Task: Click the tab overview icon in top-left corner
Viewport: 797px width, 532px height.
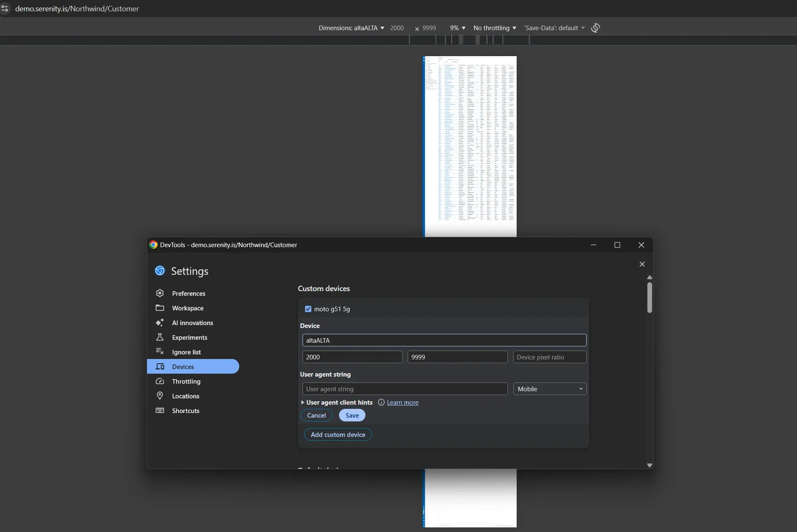Action: click(x=5, y=8)
